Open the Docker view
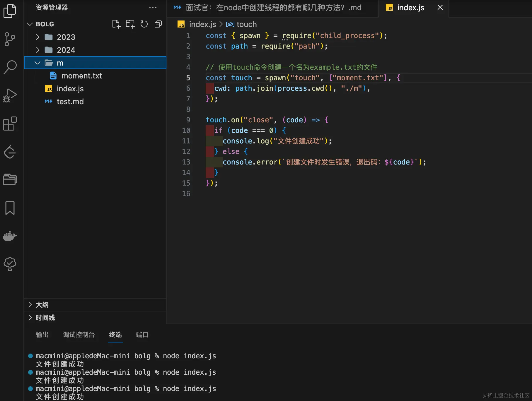Image resolution: width=532 pixels, height=401 pixels. click(x=10, y=236)
